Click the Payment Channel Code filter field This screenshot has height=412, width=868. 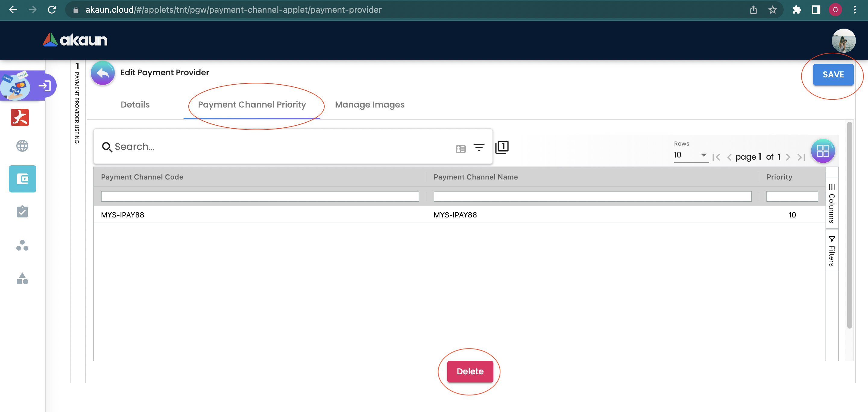(x=260, y=196)
